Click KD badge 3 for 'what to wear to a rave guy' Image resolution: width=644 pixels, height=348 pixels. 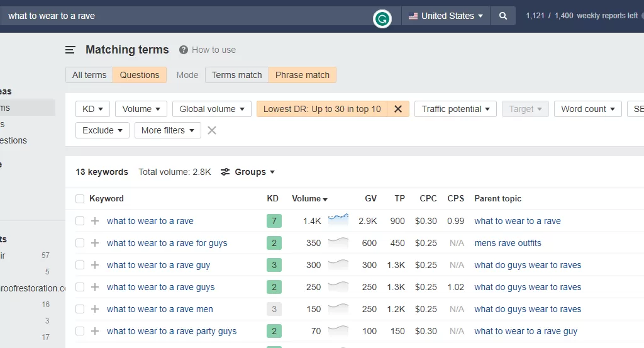click(x=274, y=265)
